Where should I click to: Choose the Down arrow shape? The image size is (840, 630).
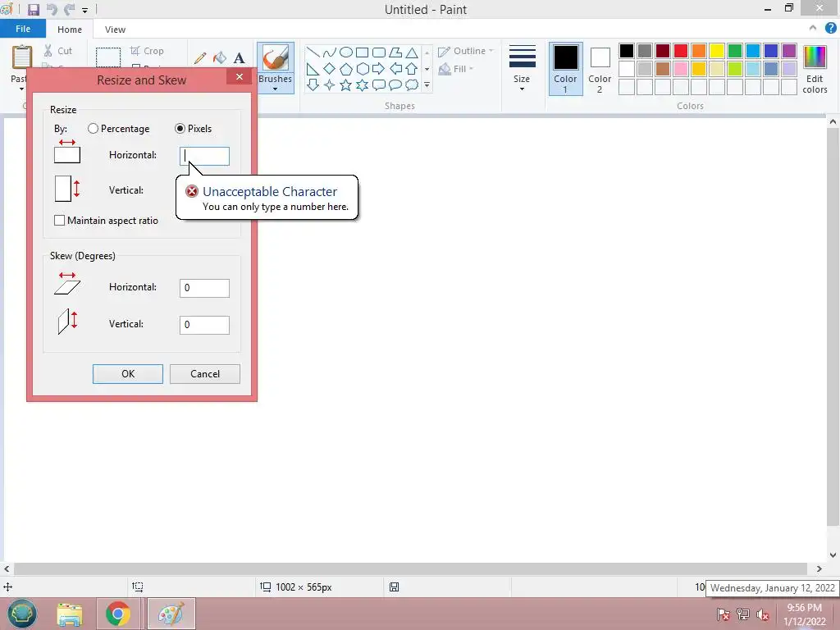[x=313, y=85]
